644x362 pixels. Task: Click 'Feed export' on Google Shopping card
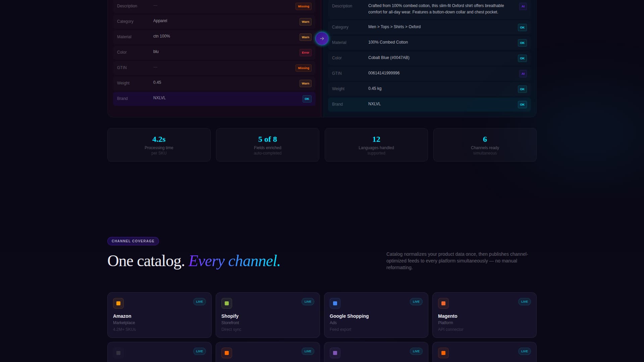tap(340, 329)
